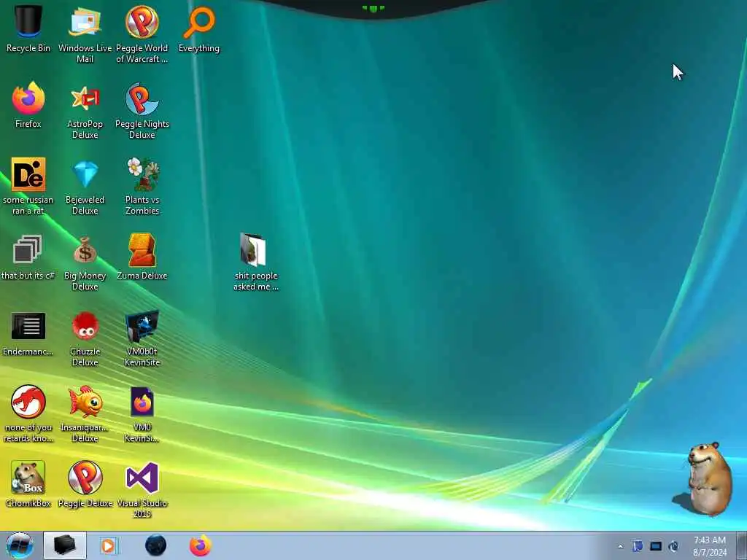The width and height of the screenshot is (747, 560).
Task: Launch Visual Studio 2015 shortcut
Action: (x=142, y=489)
